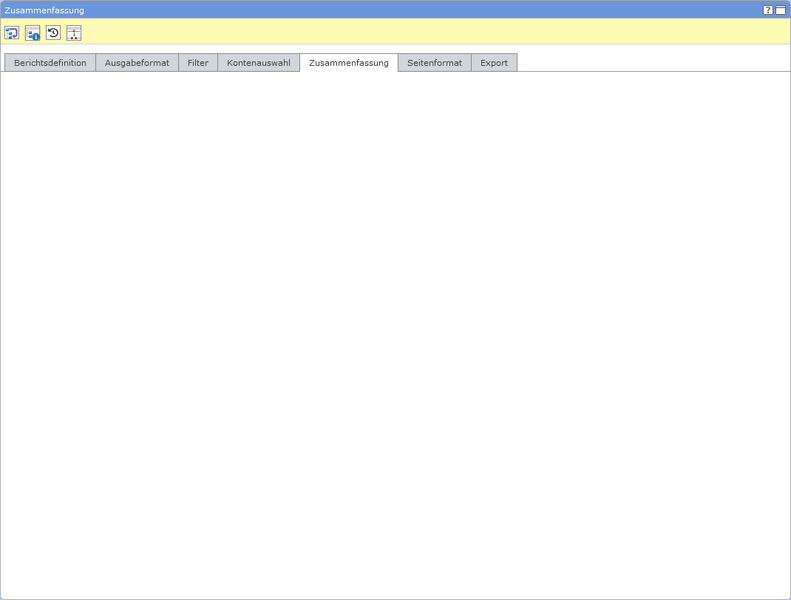This screenshot has width=791, height=600.
Task: Open help via the question mark icon
Action: (x=768, y=10)
